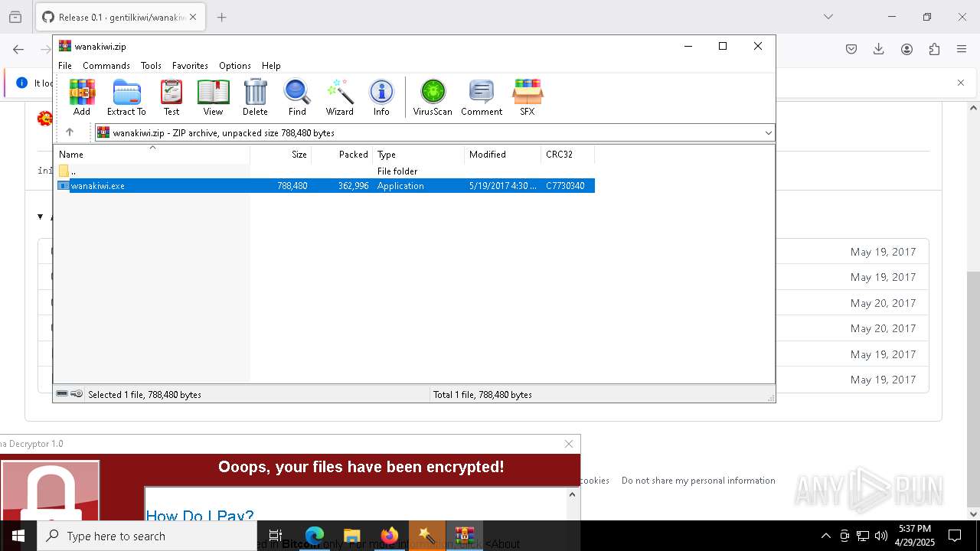The width and height of the screenshot is (980, 551).
Task: Open the Firefox Pocket save icon
Action: pos(851,49)
